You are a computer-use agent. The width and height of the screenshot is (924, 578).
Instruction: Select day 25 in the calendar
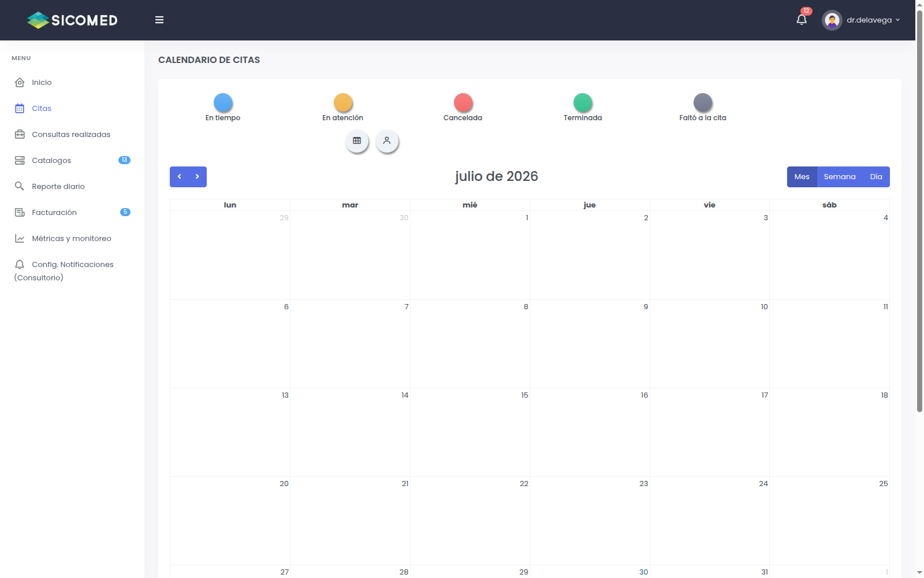click(829, 521)
